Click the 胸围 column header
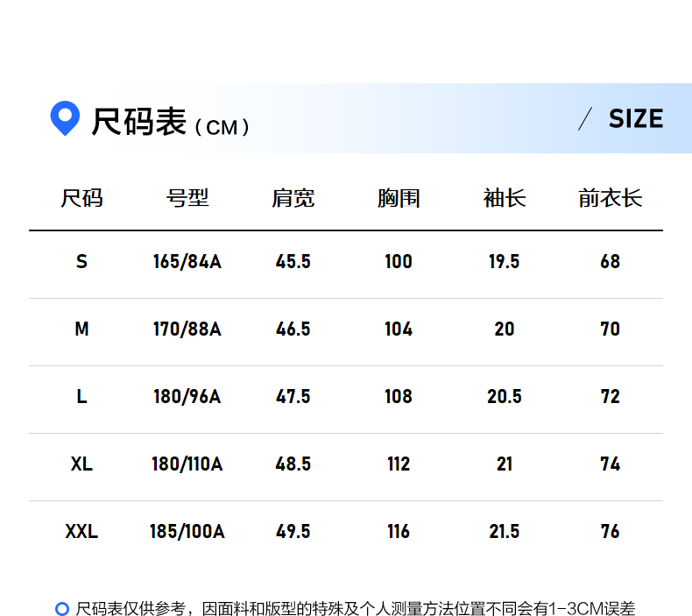Screen dimensions: 692x616 click(399, 198)
